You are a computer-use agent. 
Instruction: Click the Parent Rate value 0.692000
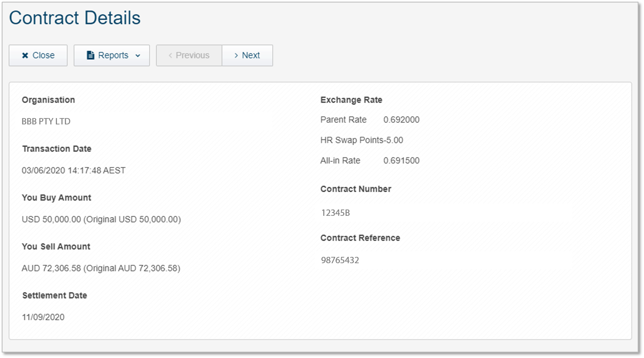401,120
